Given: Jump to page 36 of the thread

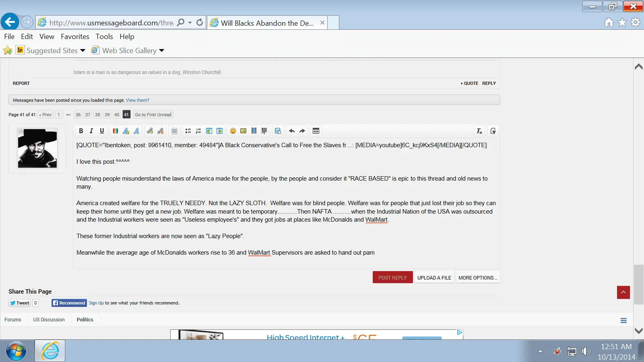Looking at the screenshot, I should click(x=78, y=115).
